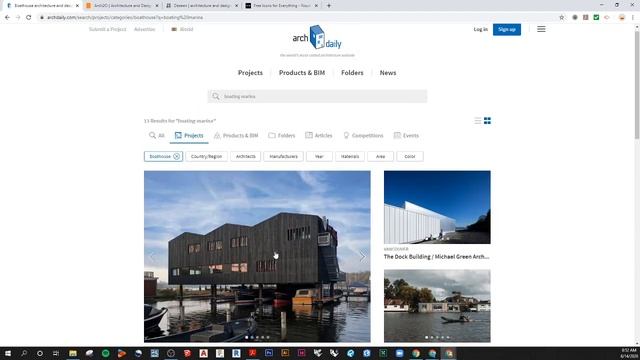Click the ArchDaily logo
The image size is (640, 360).
[317, 38]
